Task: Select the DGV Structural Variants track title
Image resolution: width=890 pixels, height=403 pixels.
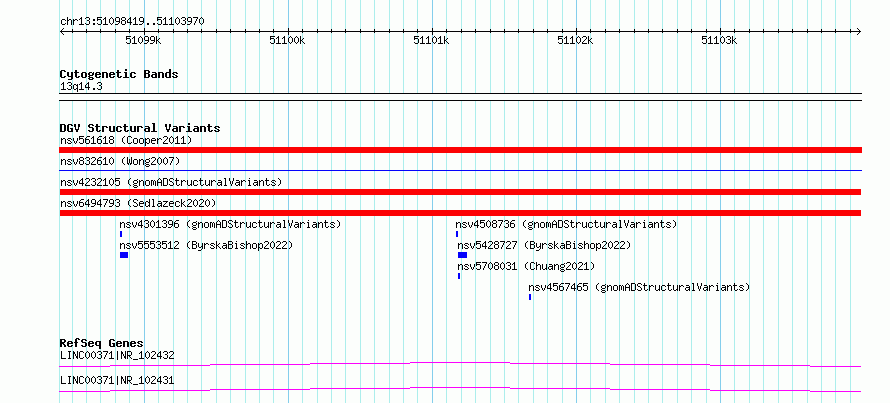Action: [140, 128]
